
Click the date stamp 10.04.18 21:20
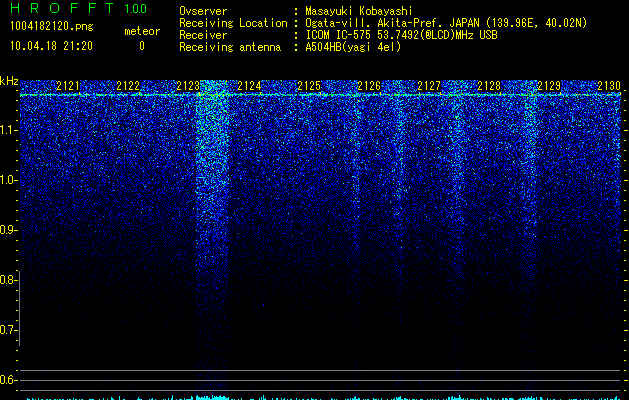point(51,46)
